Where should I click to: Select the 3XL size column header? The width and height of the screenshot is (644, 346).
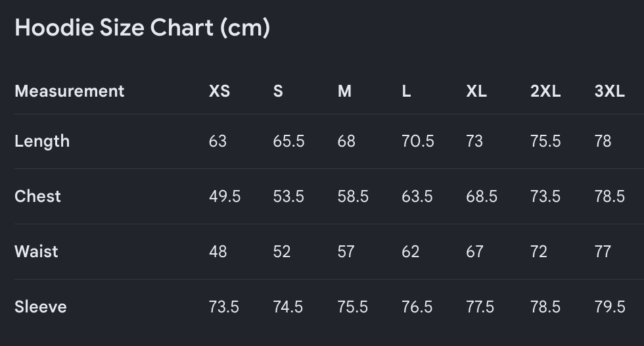tap(610, 91)
